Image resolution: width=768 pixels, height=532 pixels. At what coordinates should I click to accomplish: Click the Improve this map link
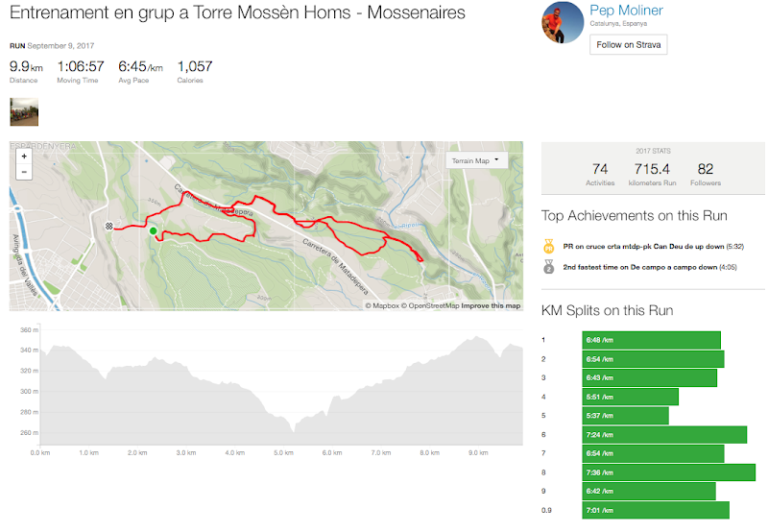pyautogui.click(x=491, y=305)
